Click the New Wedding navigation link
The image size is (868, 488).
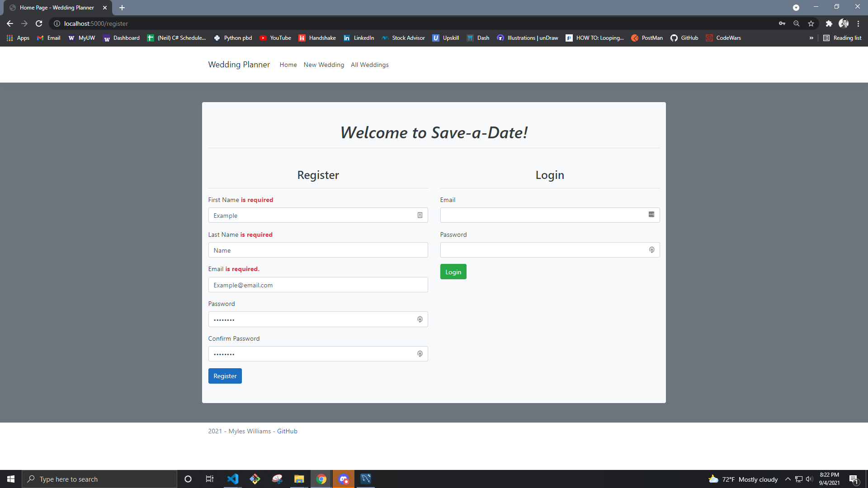click(x=324, y=64)
